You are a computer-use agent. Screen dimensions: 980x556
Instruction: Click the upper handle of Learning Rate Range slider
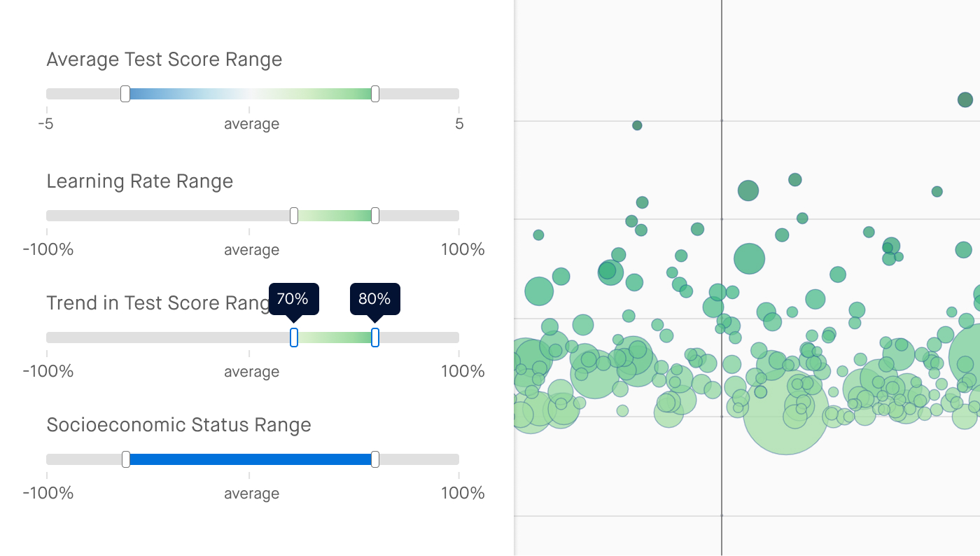[x=375, y=216]
